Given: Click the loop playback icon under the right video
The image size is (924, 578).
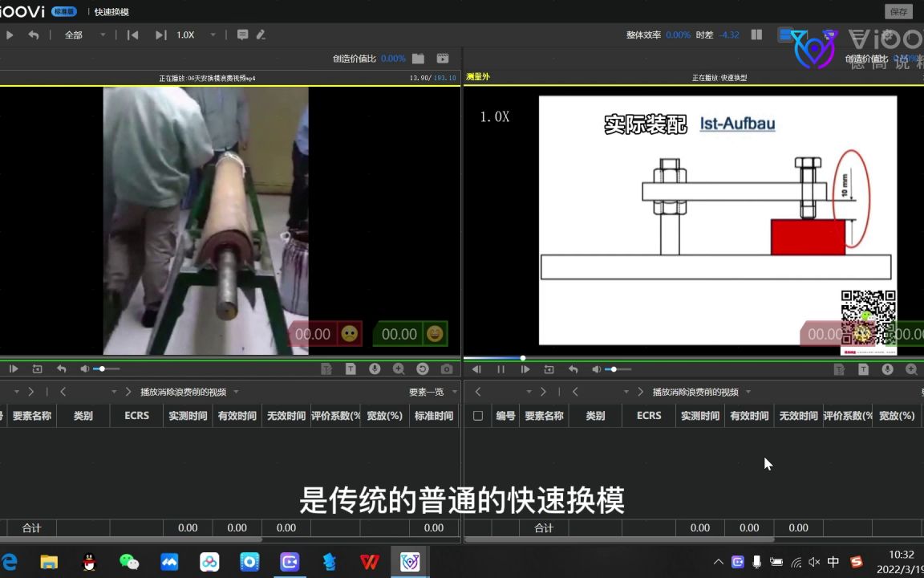Looking at the screenshot, I should [x=549, y=368].
